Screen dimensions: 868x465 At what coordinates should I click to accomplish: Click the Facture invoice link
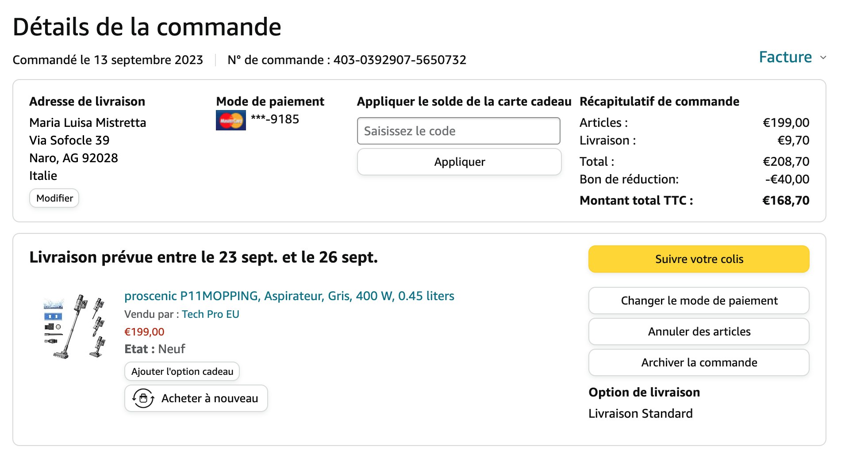coord(785,57)
